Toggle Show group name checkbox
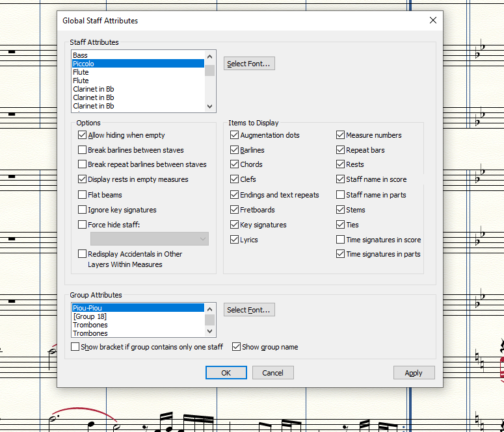Image resolution: width=504 pixels, height=432 pixels. tap(237, 347)
